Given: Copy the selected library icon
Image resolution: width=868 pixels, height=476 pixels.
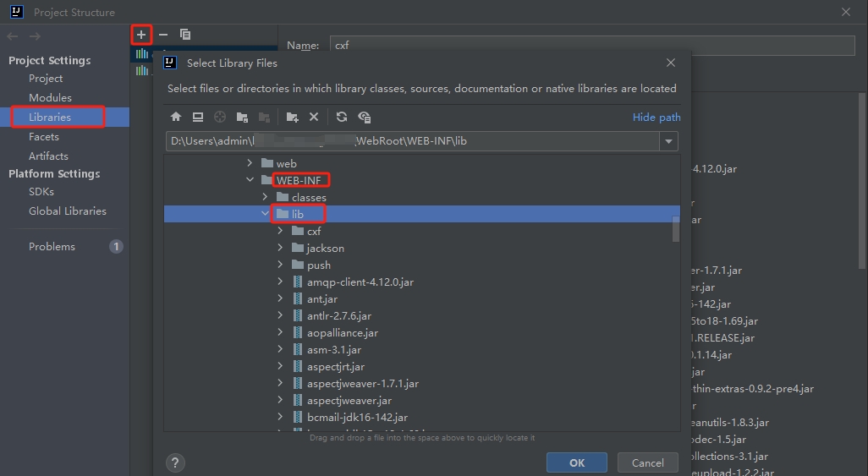Looking at the screenshot, I should pyautogui.click(x=185, y=35).
